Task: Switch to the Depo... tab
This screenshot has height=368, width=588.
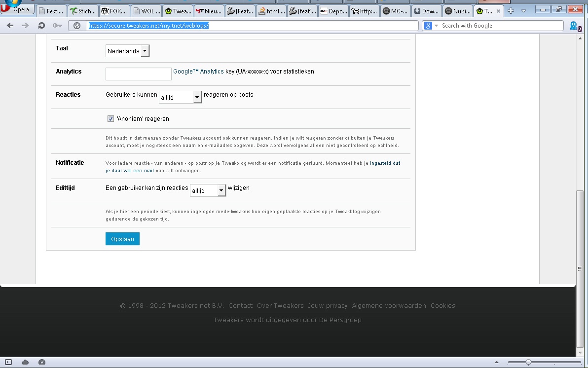Action: (x=334, y=11)
